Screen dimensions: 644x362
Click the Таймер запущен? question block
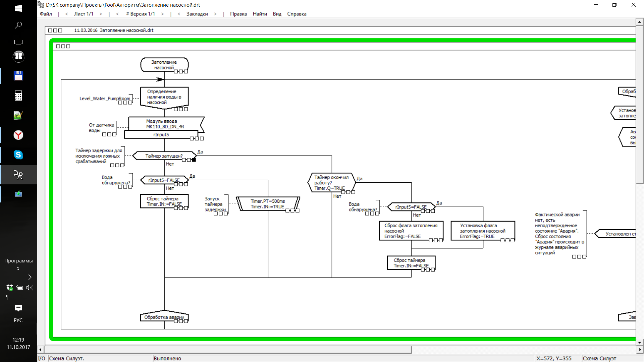[164, 156]
